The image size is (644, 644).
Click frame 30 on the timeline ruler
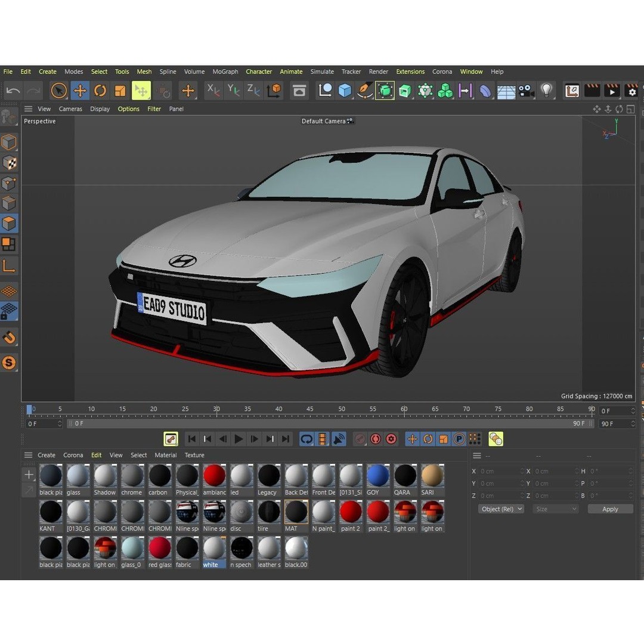216,409
